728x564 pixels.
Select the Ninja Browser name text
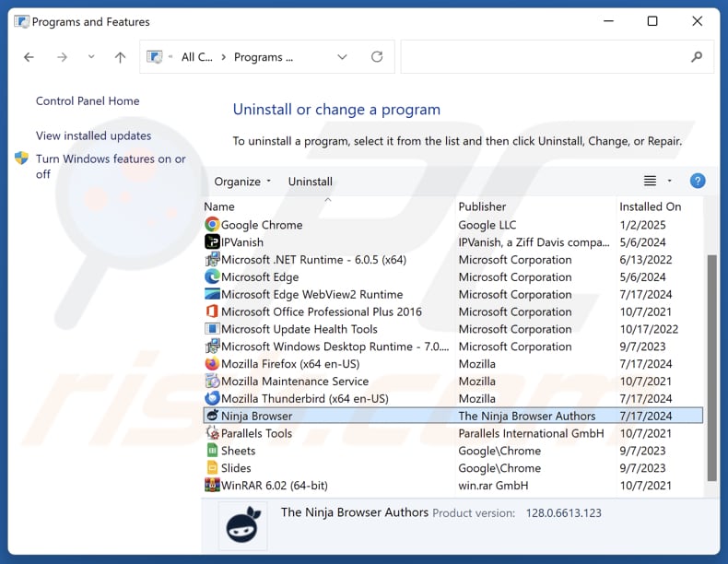[257, 416]
